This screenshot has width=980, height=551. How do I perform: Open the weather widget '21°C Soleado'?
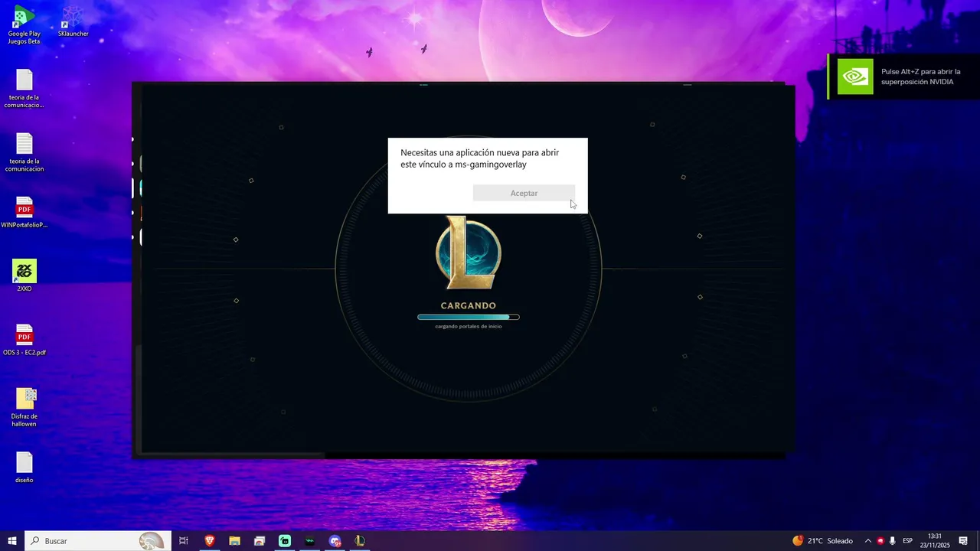823,541
